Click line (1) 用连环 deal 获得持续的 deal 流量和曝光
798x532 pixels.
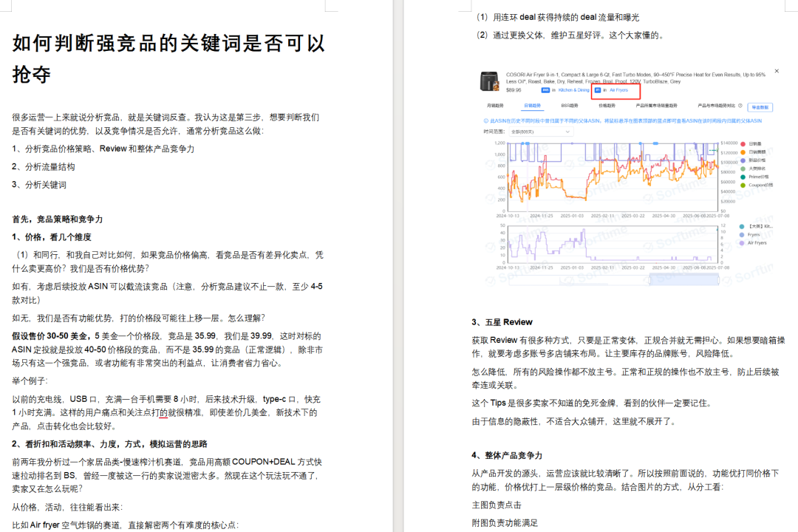pos(558,17)
